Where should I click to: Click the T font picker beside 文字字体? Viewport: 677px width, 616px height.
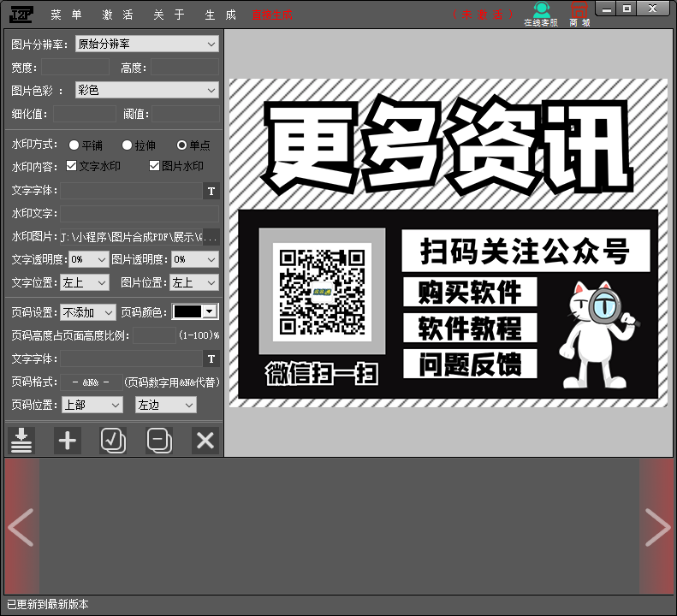pyautogui.click(x=211, y=191)
